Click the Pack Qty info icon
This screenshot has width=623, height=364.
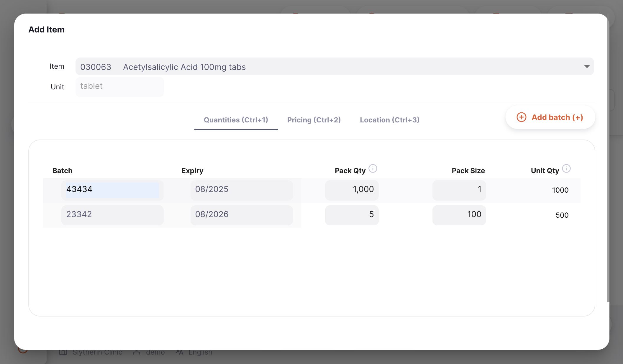coord(373,168)
